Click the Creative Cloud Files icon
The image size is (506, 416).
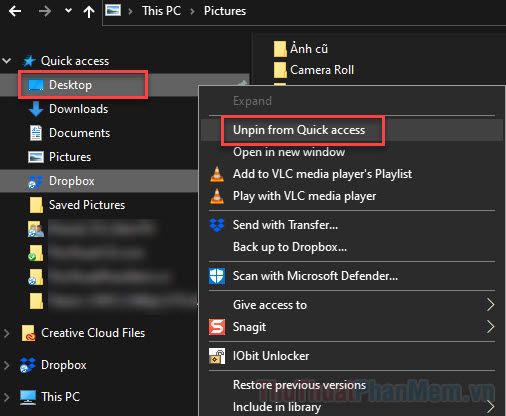pyautogui.click(x=28, y=333)
